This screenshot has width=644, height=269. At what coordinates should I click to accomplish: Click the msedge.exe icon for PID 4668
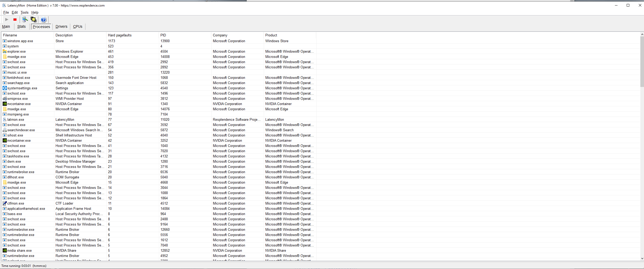pyautogui.click(x=5, y=182)
